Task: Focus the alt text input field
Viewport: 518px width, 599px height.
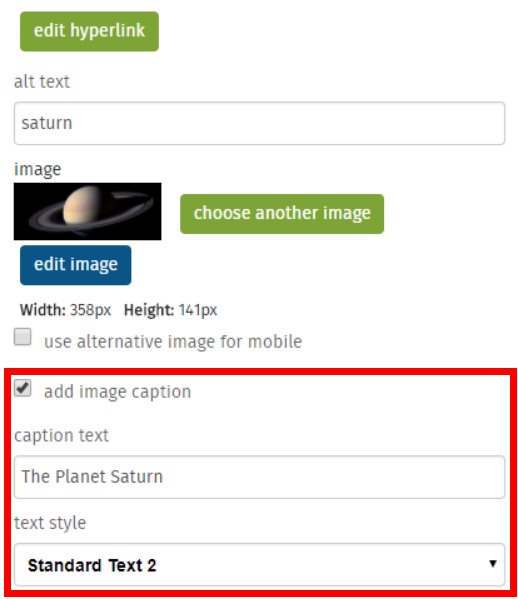Action: tap(259, 123)
